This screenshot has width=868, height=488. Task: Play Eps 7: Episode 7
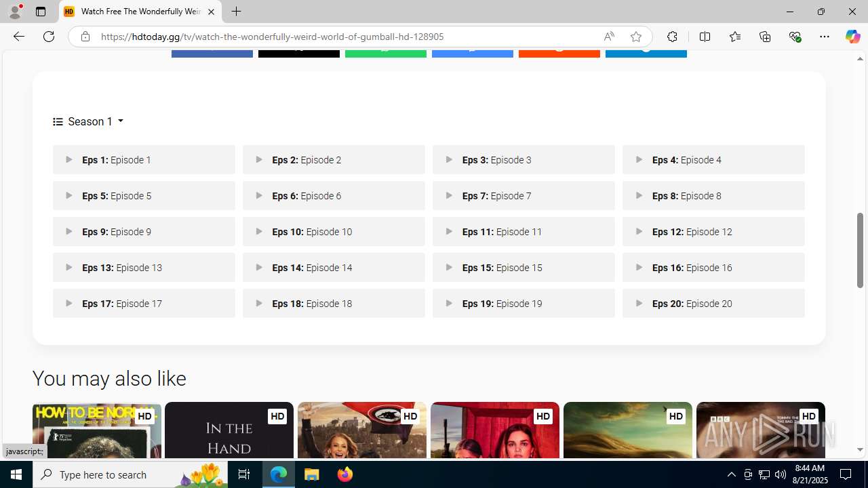coord(524,196)
